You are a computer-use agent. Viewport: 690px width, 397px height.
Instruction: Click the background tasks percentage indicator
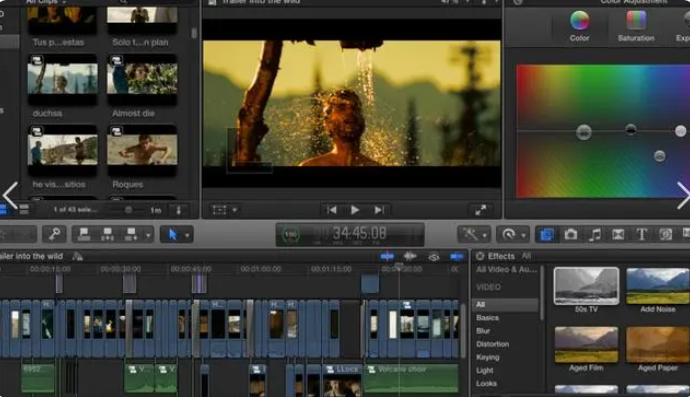coord(290,235)
